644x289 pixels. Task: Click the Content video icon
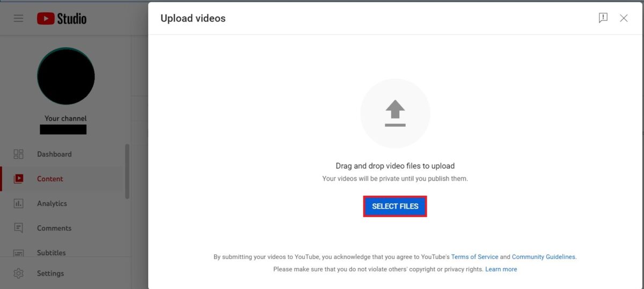tap(18, 179)
